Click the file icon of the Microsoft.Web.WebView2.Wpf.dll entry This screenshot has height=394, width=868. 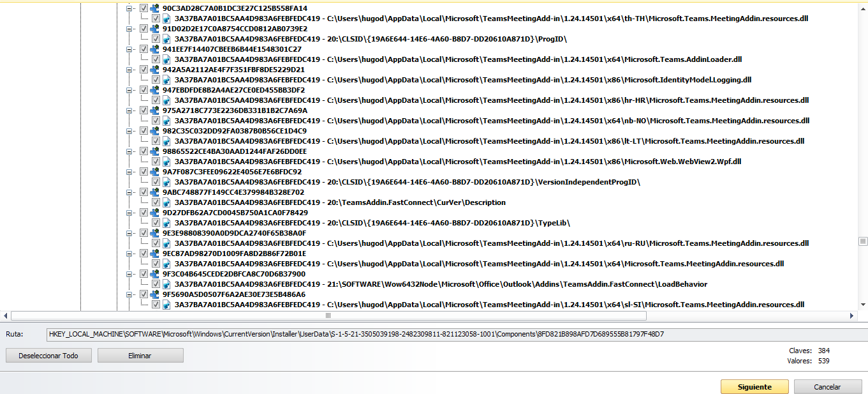point(166,162)
